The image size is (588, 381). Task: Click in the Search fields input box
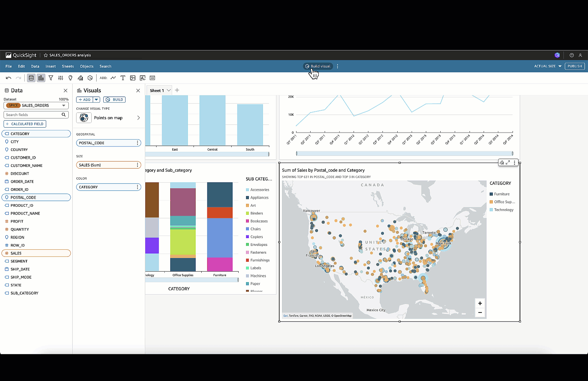click(32, 115)
